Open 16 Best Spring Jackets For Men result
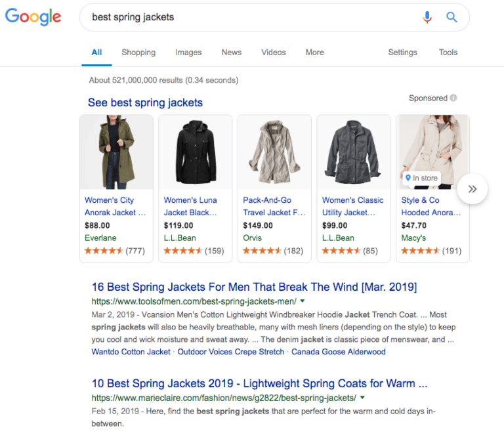The image size is (504, 443). [x=254, y=287]
